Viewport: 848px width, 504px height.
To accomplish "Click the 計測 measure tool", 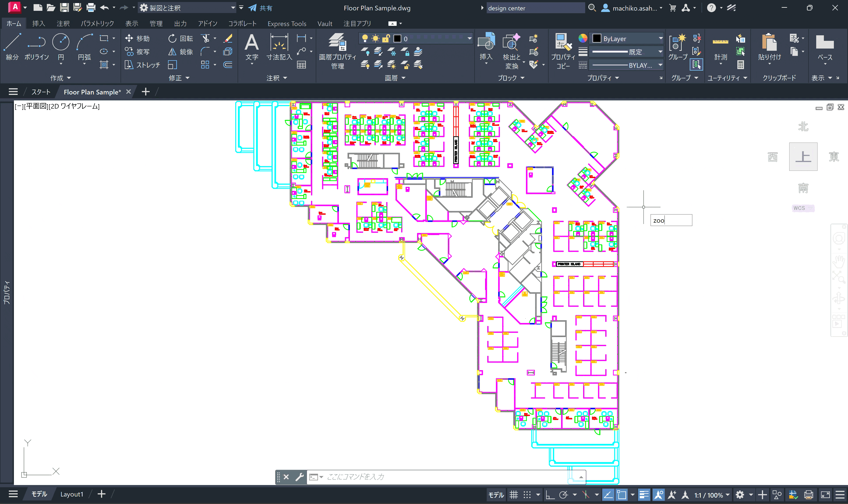I will pyautogui.click(x=721, y=49).
